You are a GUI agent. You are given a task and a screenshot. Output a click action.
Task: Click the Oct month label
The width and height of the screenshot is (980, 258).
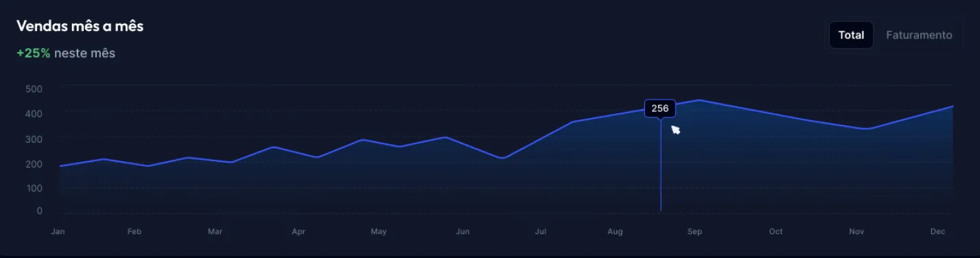776,232
